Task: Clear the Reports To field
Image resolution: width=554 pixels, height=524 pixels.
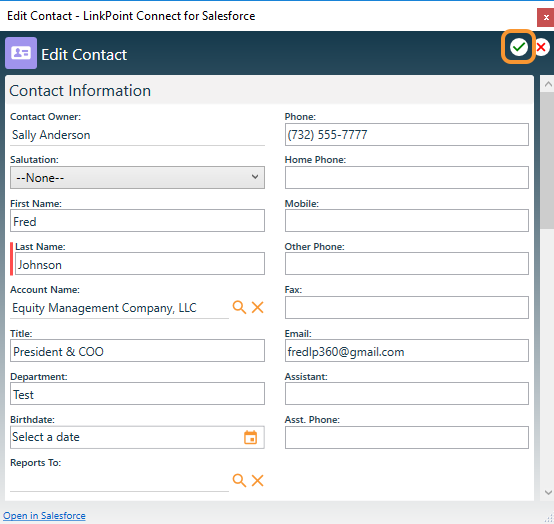Action: 258,481
